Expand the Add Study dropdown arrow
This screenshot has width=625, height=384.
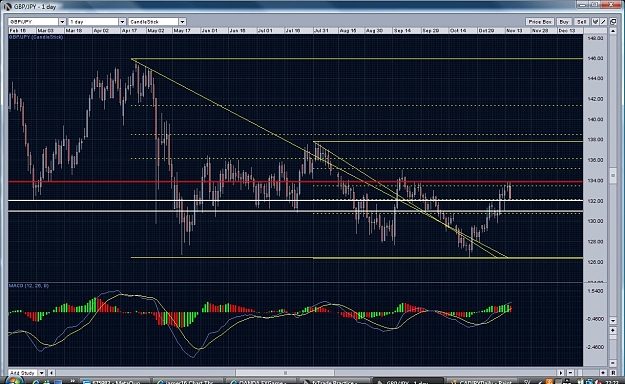pos(41,372)
